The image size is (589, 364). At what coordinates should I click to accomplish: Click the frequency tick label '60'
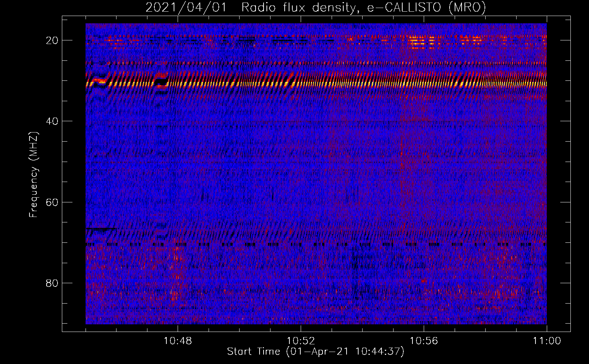pyautogui.click(x=52, y=202)
